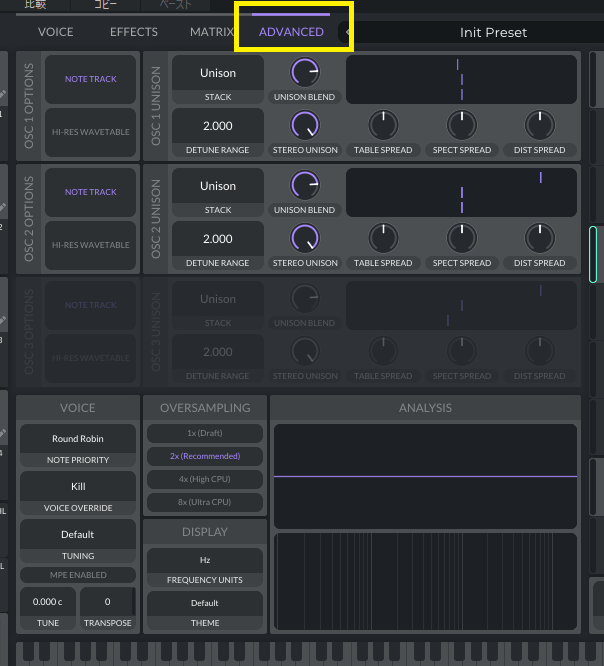Open the Round Robin note priority dropdown
The height and width of the screenshot is (666, 604).
(x=78, y=439)
